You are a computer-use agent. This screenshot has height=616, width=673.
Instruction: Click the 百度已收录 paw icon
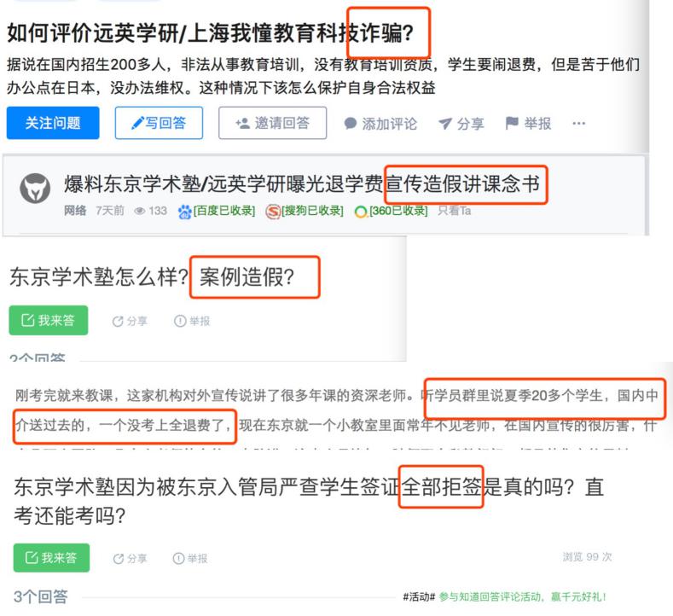click(x=184, y=212)
